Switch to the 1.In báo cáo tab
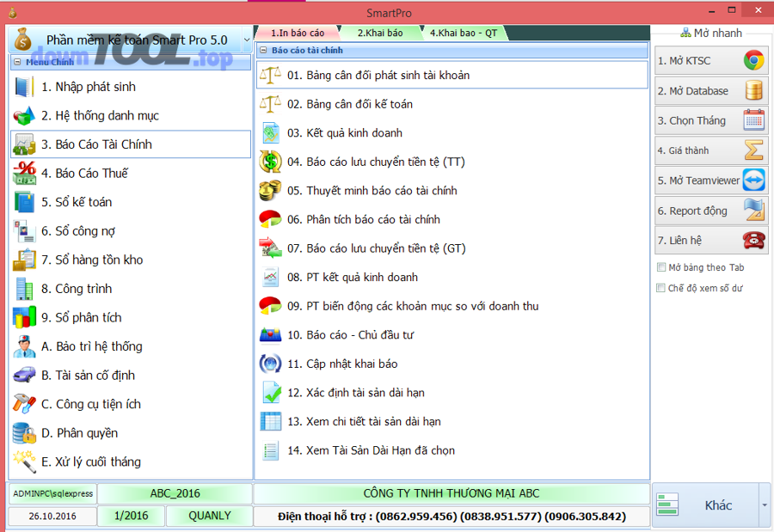Image resolution: width=774 pixels, height=532 pixels. pyautogui.click(x=298, y=33)
